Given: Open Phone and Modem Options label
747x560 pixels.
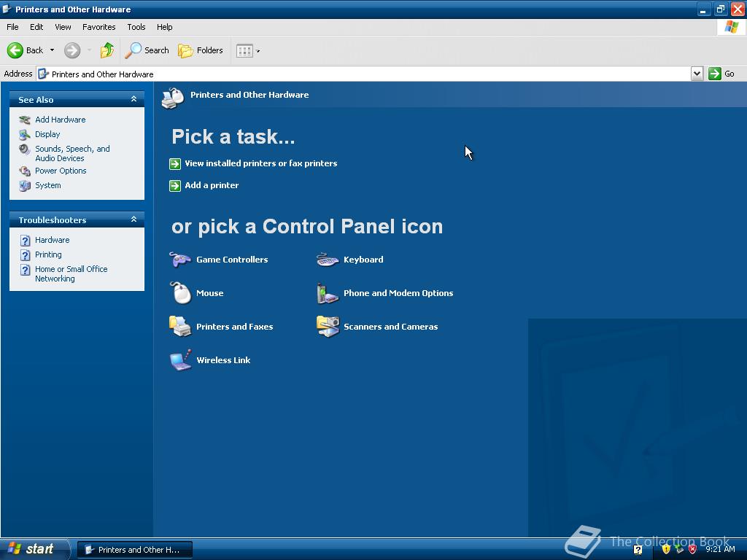Looking at the screenshot, I should 398,293.
